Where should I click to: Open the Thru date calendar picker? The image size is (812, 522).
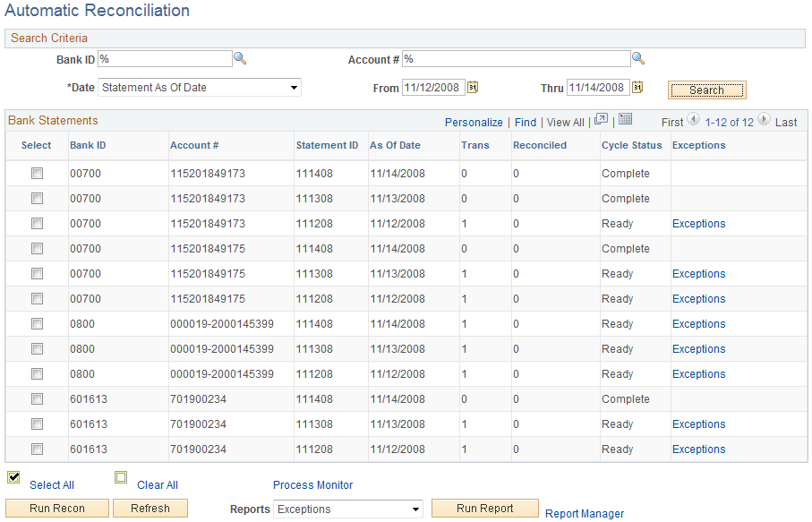[637, 87]
